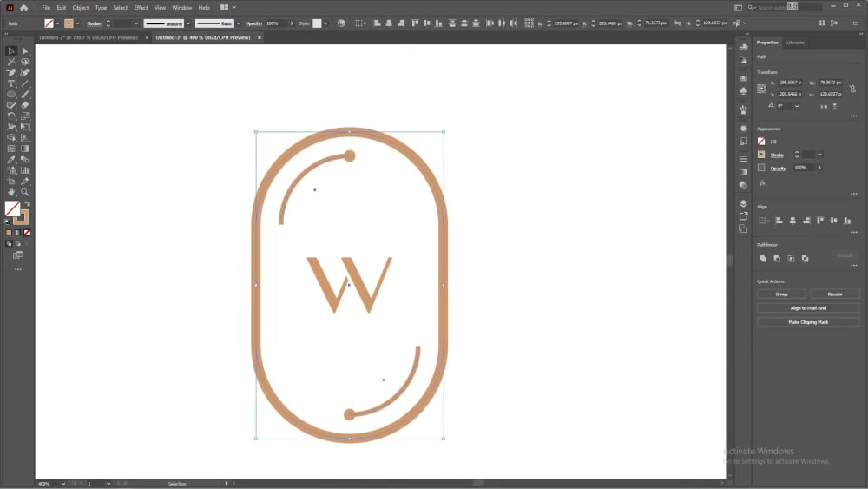Open the Uniform variable width profile dropdown

pyautogui.click(x=188, y=23)
